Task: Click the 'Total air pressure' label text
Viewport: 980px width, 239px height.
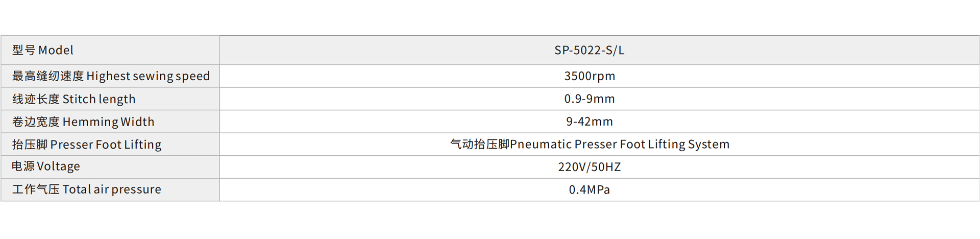Action: coord(112,189)
